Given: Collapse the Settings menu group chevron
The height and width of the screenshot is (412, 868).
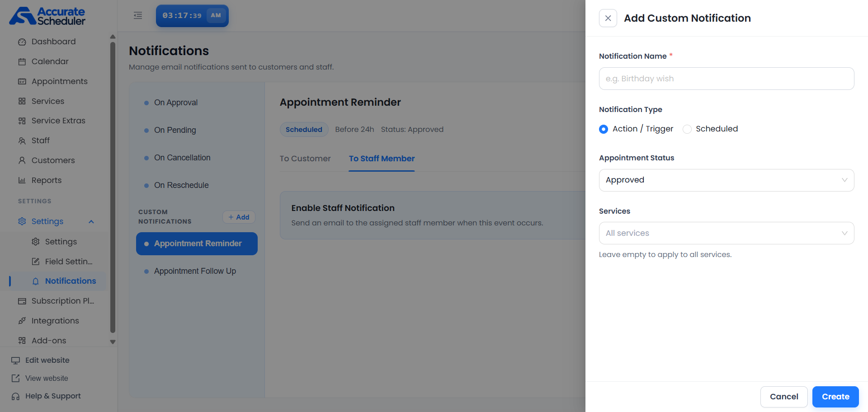Looking at the screenshot, I should [x=91, y=222].
